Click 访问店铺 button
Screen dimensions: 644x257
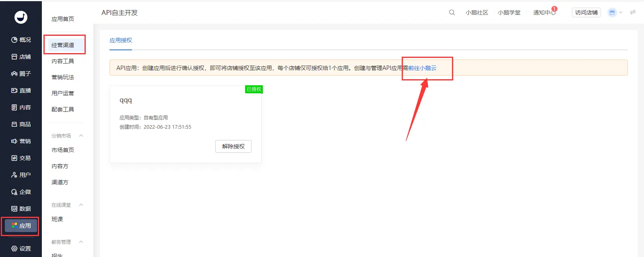tap(586, 12)
